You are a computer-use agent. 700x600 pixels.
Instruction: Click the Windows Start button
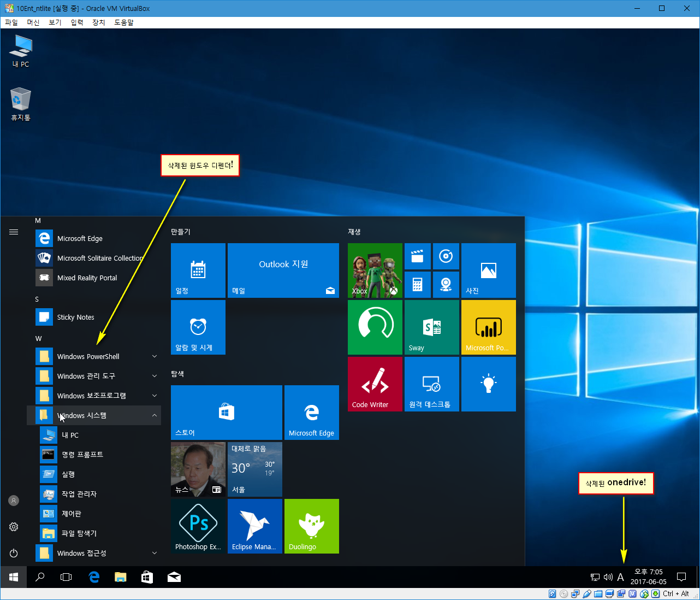click(13, 577)
